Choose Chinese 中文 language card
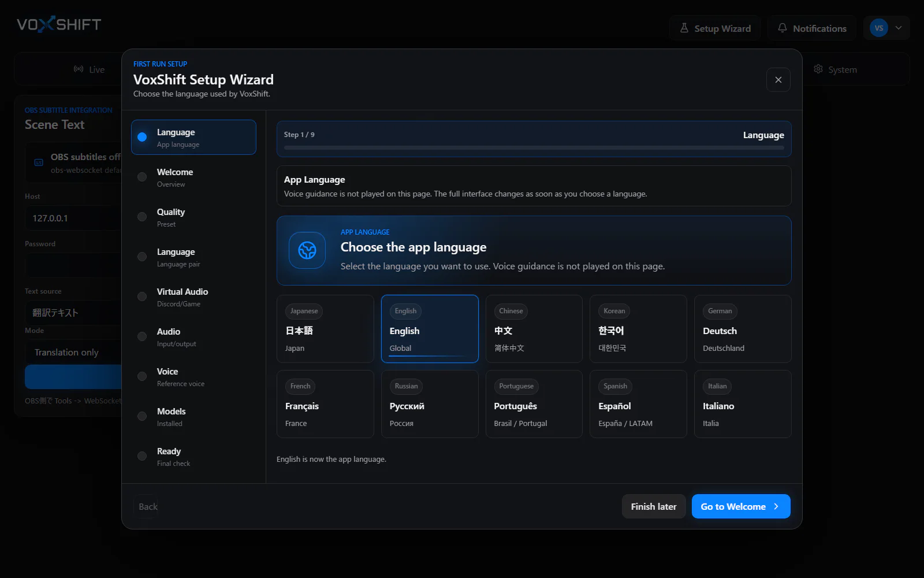The height and width of the screenshot is (578, 924). coord(534,329)
